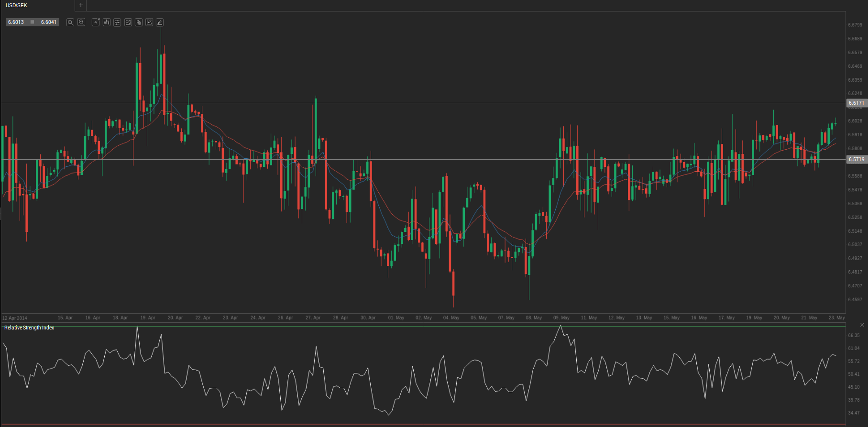
Task: Click the copy chart template icon
Action: [139, 22]
